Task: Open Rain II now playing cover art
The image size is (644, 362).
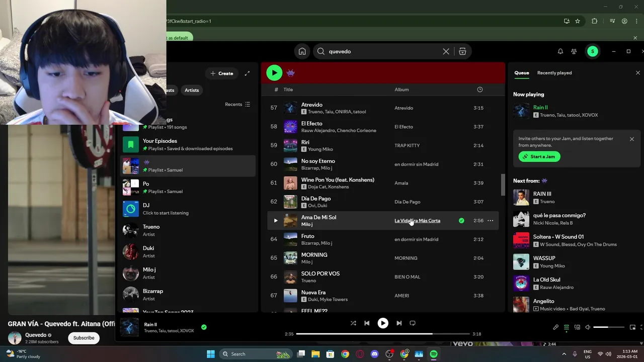Action: (x=129, y=327)
